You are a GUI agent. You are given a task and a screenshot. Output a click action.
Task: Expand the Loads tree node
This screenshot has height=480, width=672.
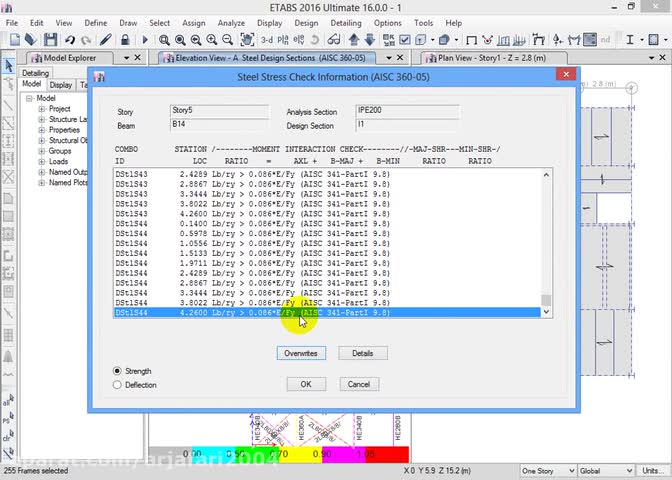(x=42, y=162)
